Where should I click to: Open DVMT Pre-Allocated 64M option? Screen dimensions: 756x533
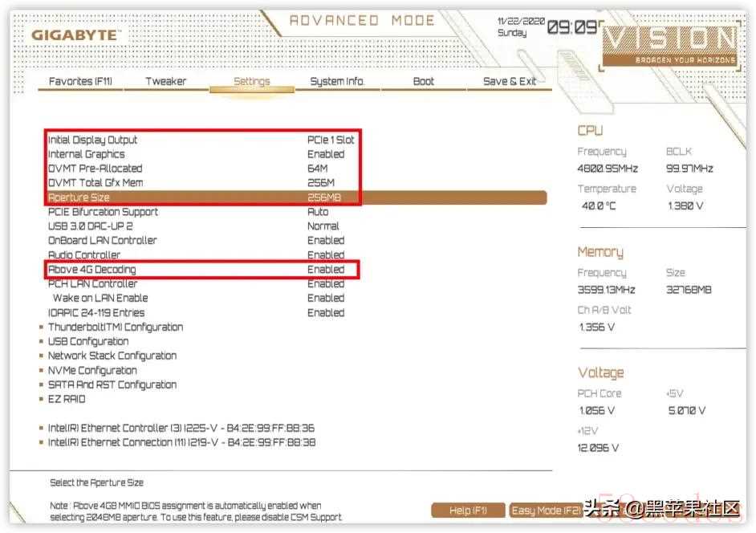pyautogui.click(x=317, y=169)
